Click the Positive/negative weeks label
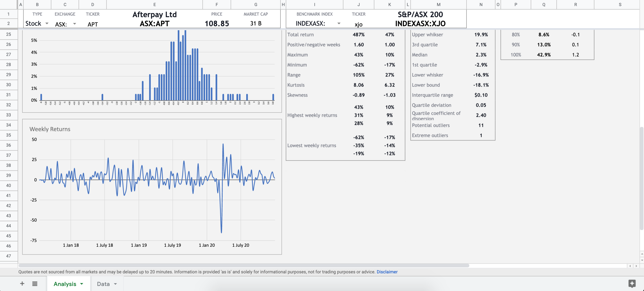644x291 pixels. pyautogui.click(x=314, y=45)
